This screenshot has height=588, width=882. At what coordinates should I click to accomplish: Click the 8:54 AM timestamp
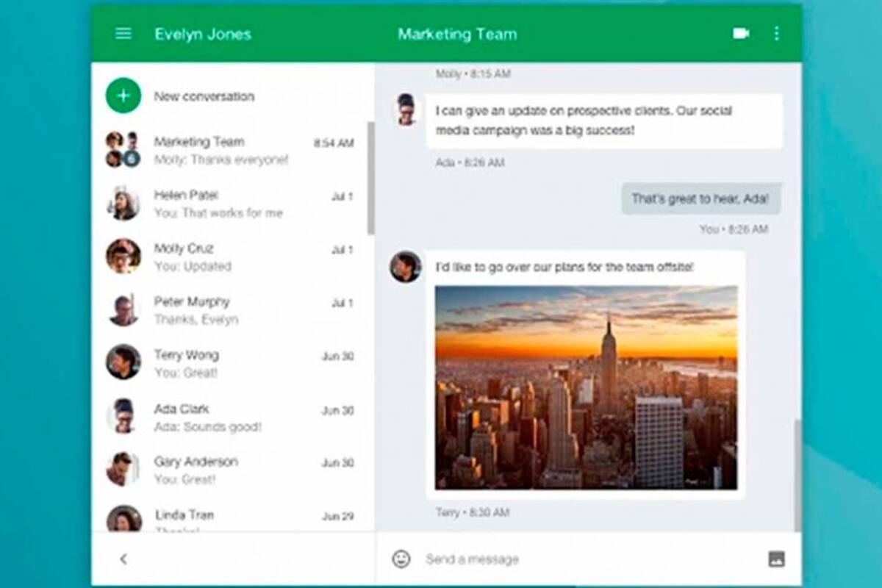334,143
